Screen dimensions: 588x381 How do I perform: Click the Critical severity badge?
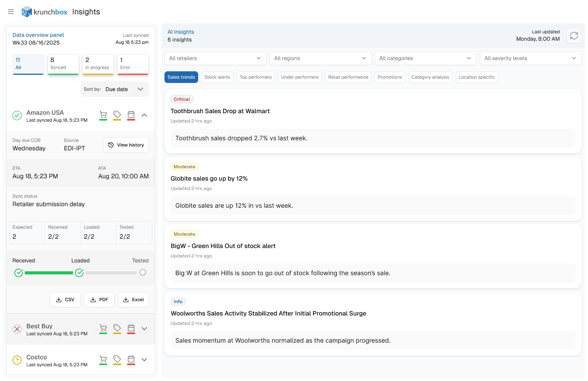click(x=182, y=99)
